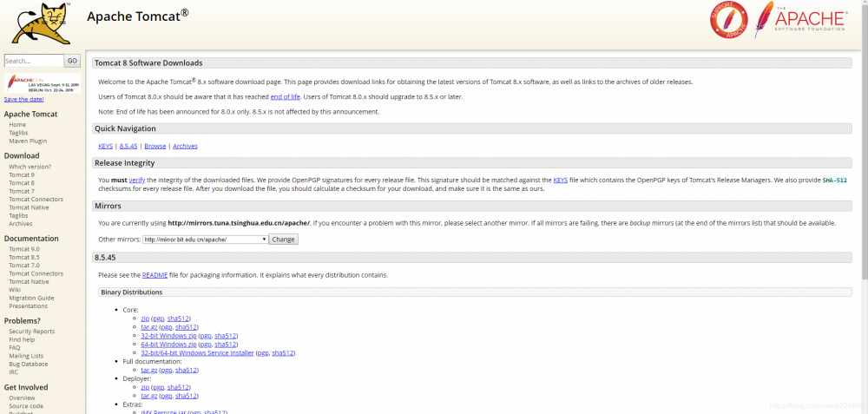Open Tomcat 9.0 documentation
The height and width of the screenshot is (414, 868).
tap(23, 249)
